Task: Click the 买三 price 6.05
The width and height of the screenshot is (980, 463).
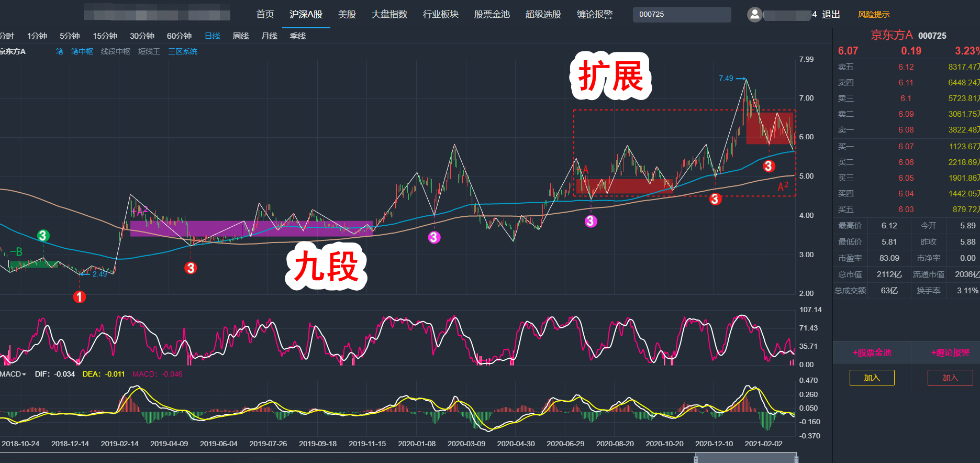Action: (906, 178)
